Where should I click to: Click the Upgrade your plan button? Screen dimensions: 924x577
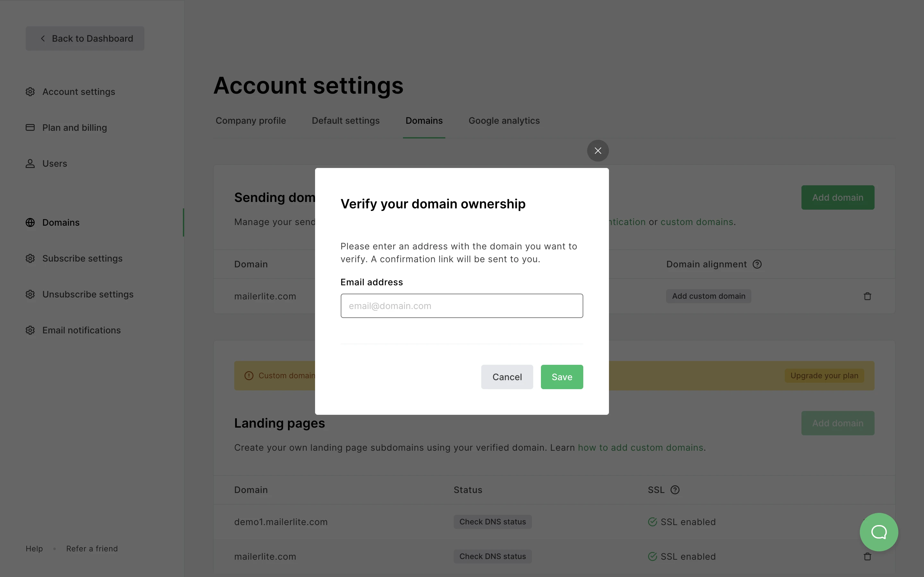point(824,375)
